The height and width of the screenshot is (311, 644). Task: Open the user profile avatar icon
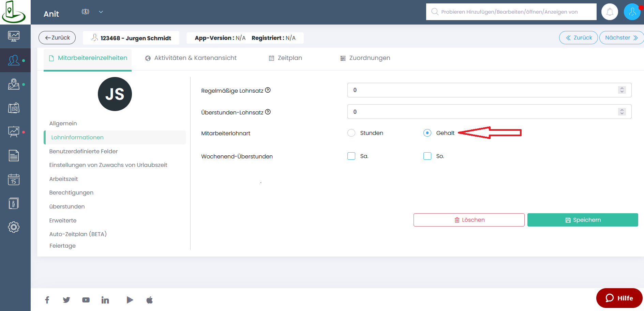[632, 12]
